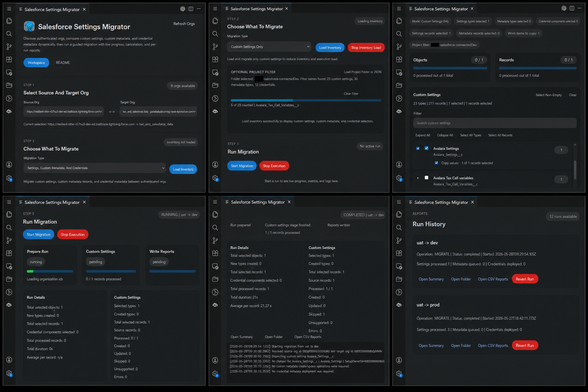Open hamburger menu in Step 1 panel
This screenshot has height=392, width=588.
click(x=9, y=9)
